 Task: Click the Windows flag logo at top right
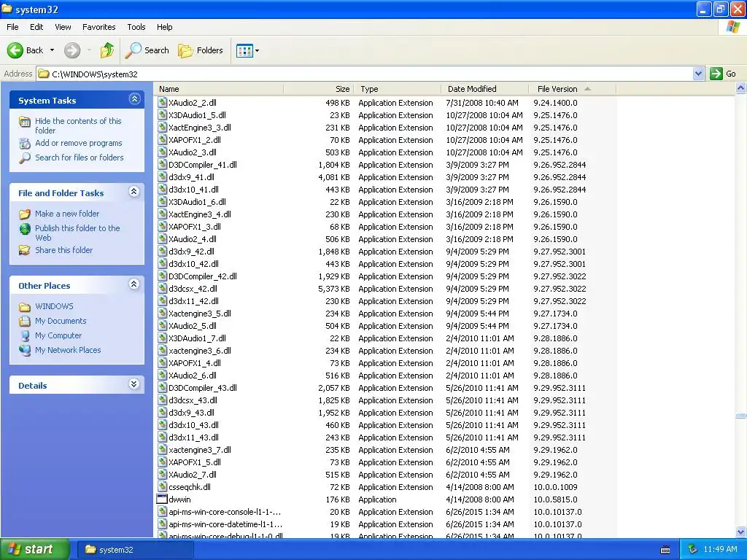click(733, 27)
